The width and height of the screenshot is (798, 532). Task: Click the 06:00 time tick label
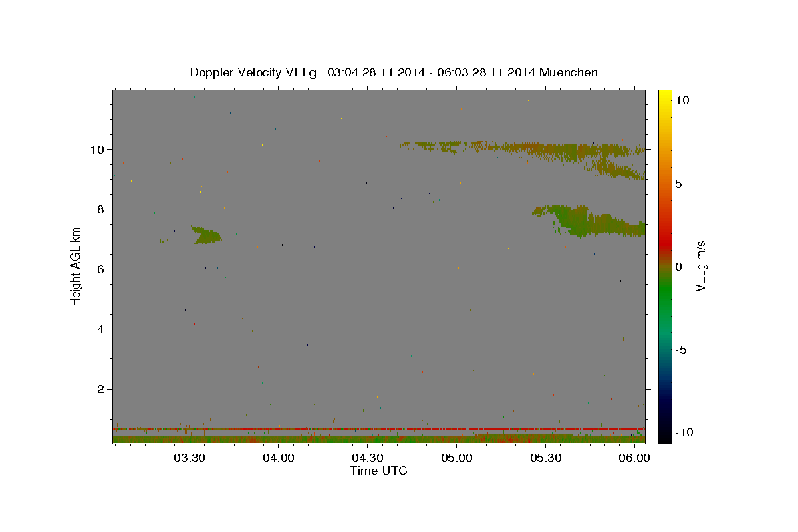pos(634,458)
